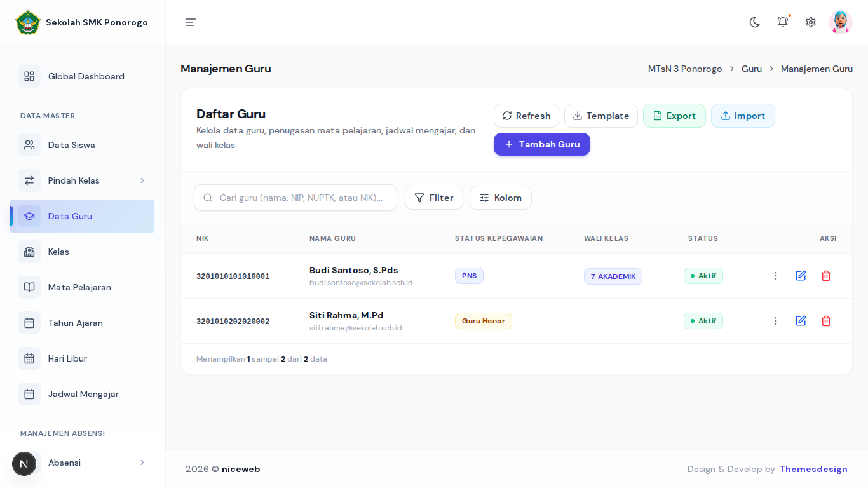Click Tambah Guru button

pos(542,144)
